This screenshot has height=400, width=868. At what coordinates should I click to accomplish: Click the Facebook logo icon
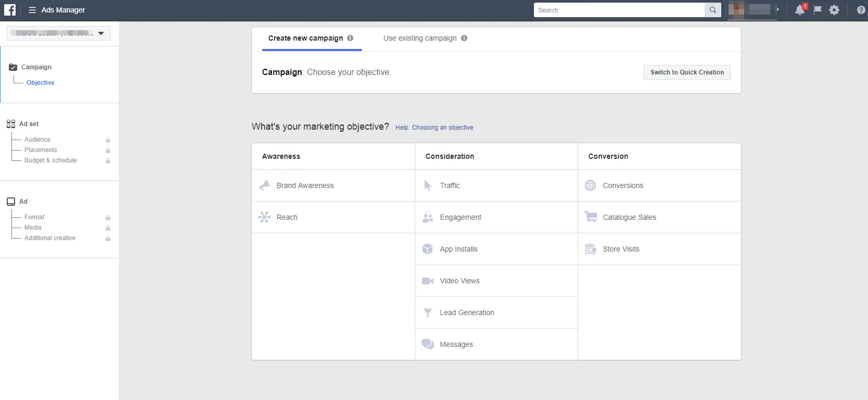[10, 10]
